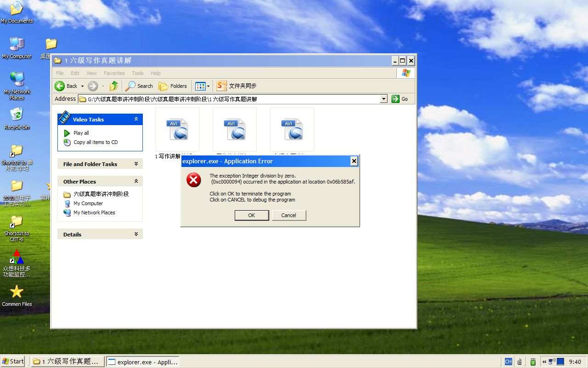Image resolution: width=588 pixels, height=368 pixels.
Task: Collapse the Other Places panel
Action: pyautogui.click(x=136, y=181)
